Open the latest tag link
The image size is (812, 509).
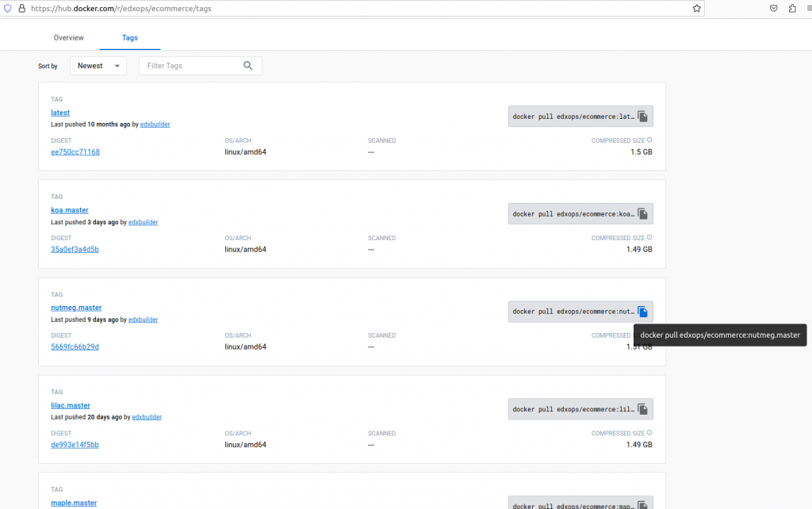(x=60, y=113)
